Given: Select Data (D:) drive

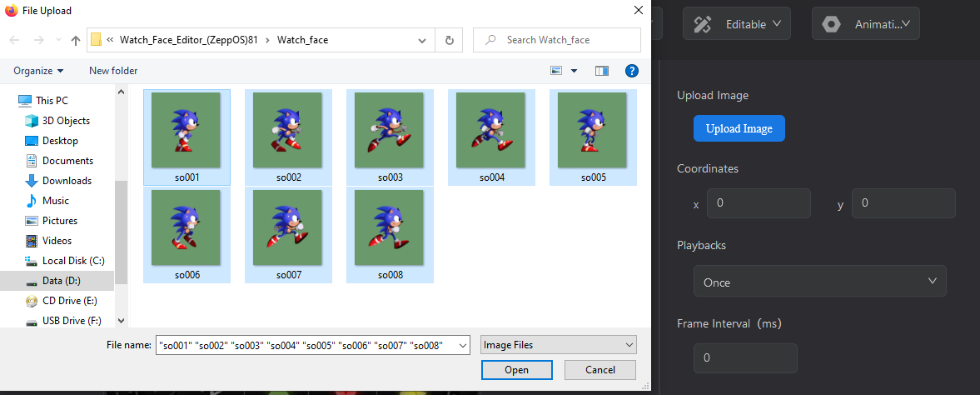Looking at the screenshot, I should tap(57, 281).
